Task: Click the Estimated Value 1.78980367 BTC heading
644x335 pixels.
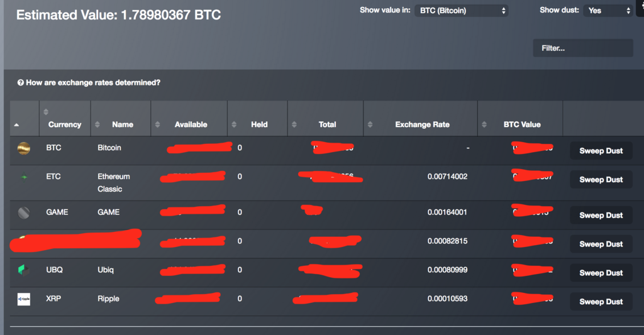Action: pos(118,15)
